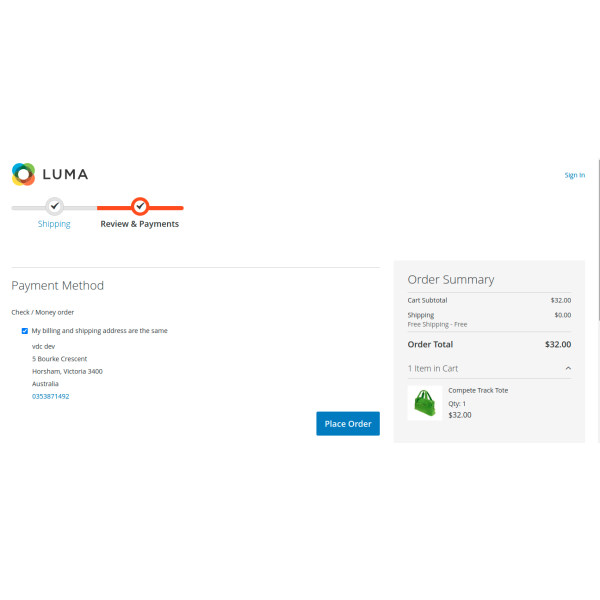Screen dimensions: 600x600
Task: Click the page vertical scrollbar
Action: [597, 240]
